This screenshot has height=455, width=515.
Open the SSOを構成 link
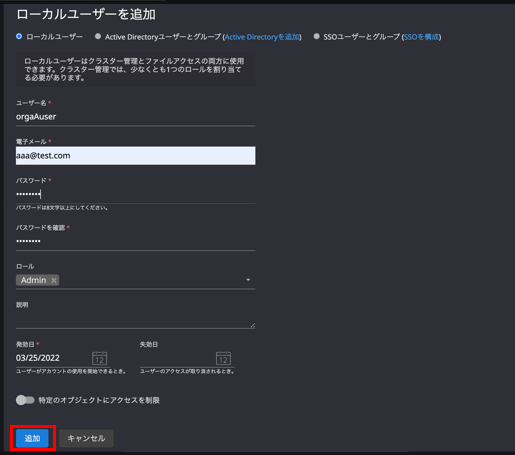point(421,37)
